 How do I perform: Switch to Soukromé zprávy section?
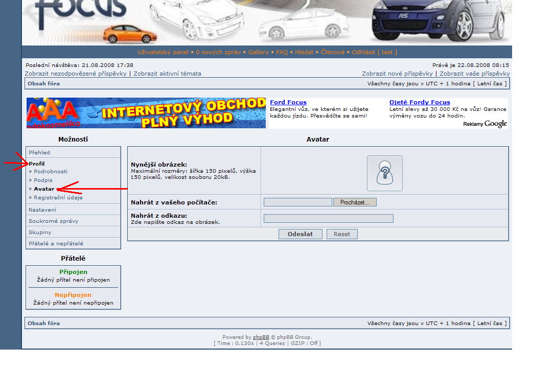point(53,221)
